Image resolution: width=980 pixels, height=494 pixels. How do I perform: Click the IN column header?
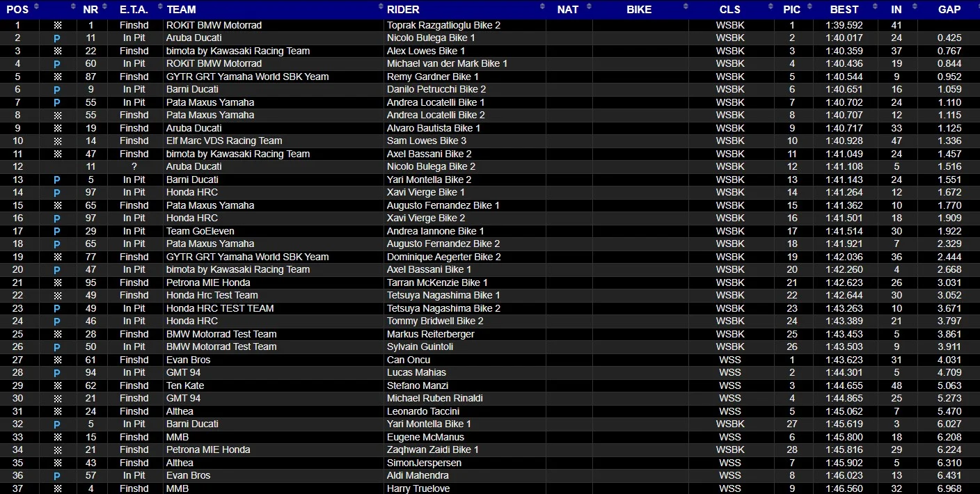(896, 9)
